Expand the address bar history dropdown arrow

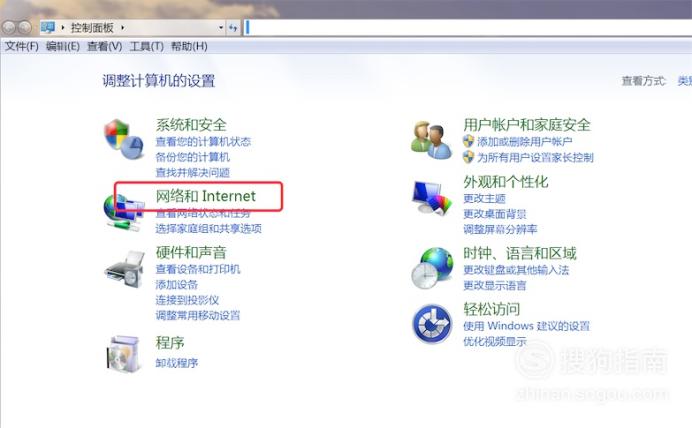[x=221, y=28]
